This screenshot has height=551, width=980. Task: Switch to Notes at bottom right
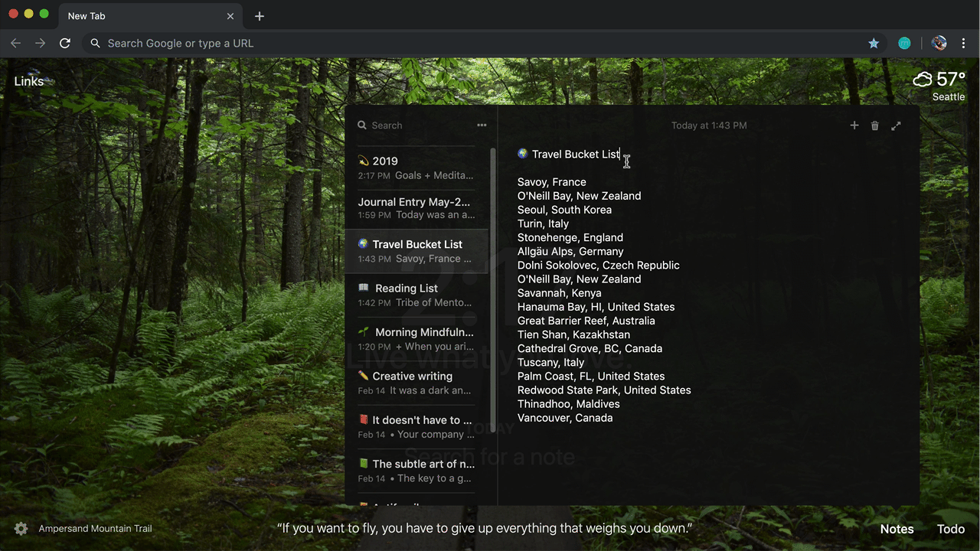point(897,529)
